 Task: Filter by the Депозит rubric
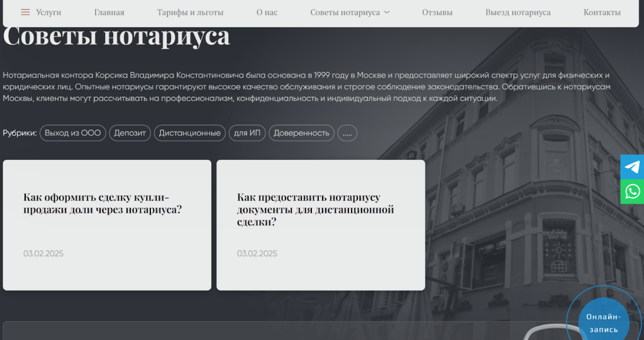pos(130,133)
